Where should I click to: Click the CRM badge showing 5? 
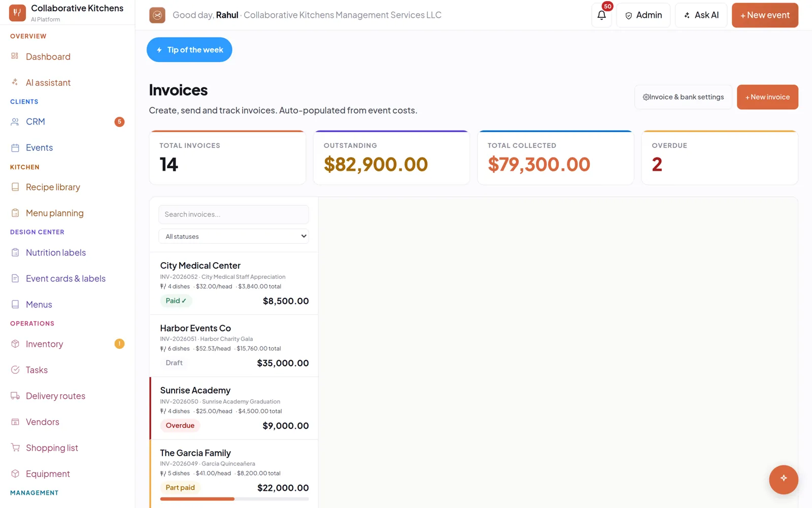pos(119,121)
